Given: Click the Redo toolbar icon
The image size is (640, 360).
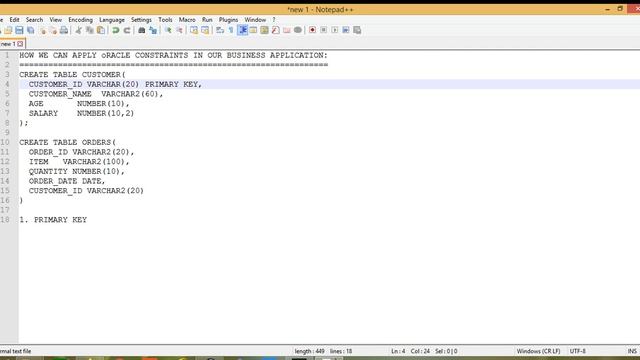Looking at the screenshot, I should coord(127,30).
